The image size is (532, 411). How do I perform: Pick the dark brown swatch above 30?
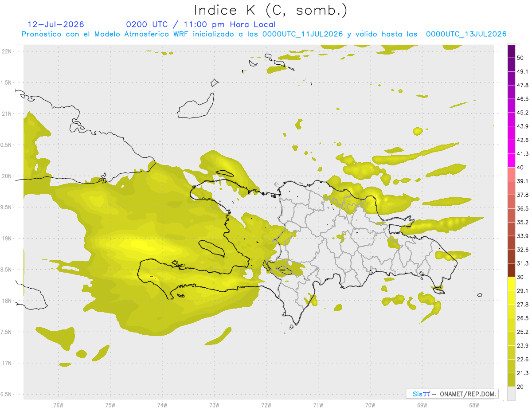pyautogui.click(x=511, y=270)
